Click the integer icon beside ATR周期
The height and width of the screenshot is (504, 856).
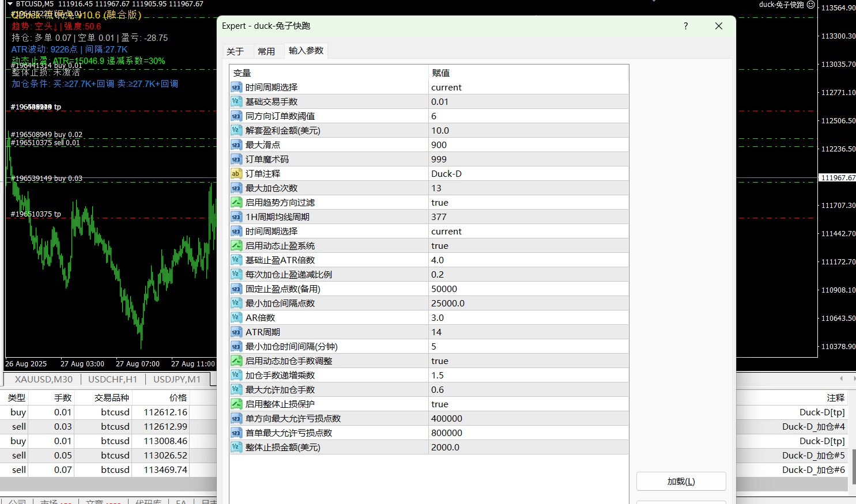236,332
